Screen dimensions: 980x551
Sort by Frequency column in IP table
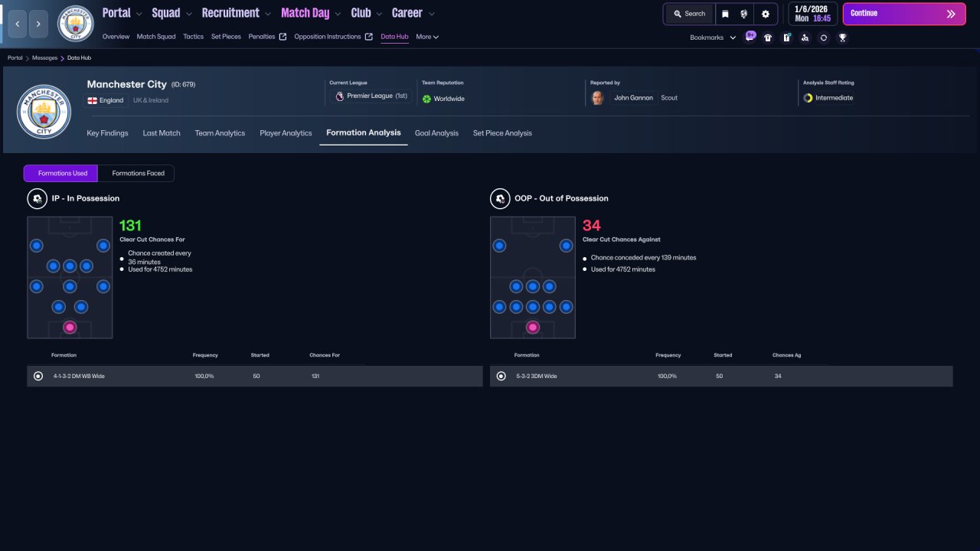(x=206, y=355)
